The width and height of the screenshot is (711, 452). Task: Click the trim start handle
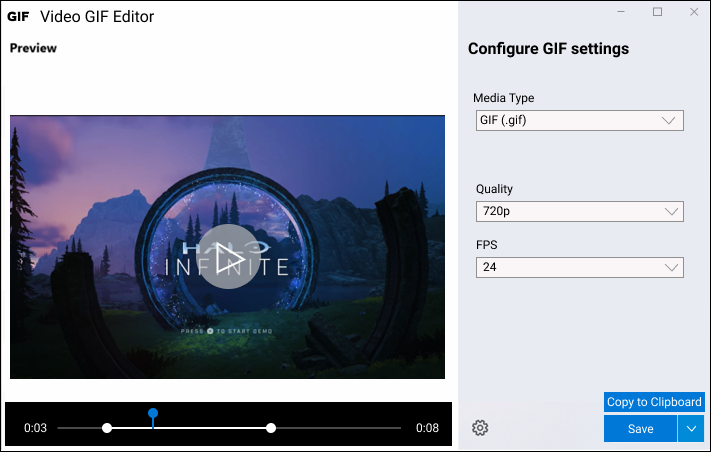[x=107, y=428]
